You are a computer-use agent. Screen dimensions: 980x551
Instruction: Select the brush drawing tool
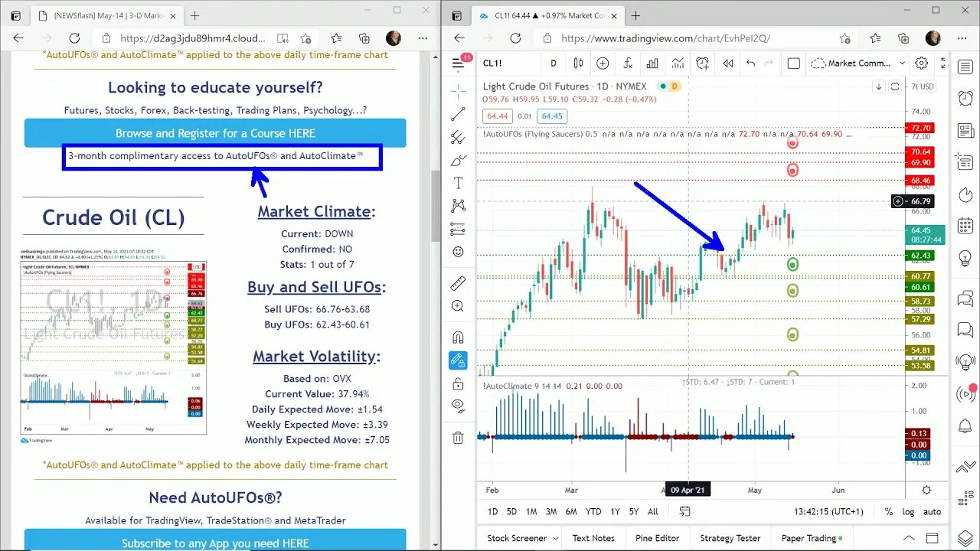click(458, 161)
